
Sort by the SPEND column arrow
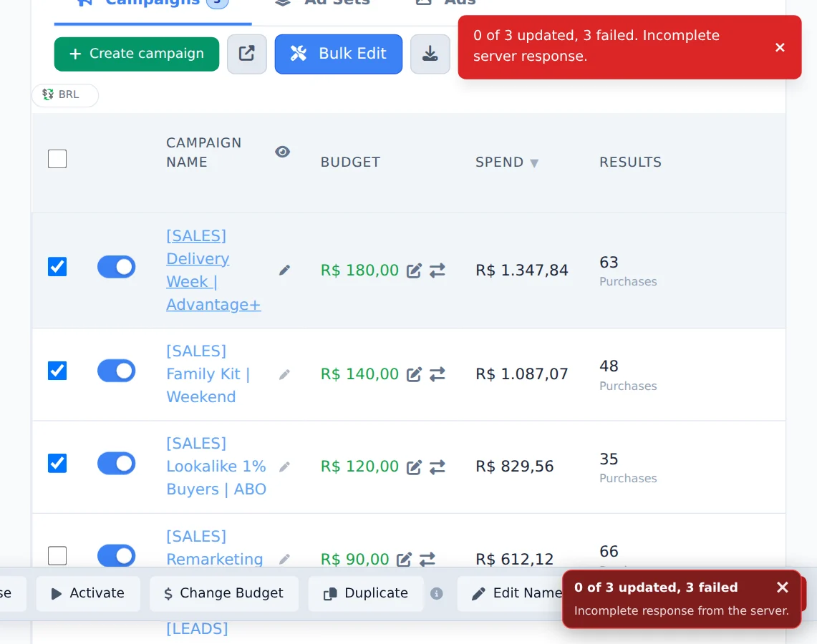click(534, 163)
